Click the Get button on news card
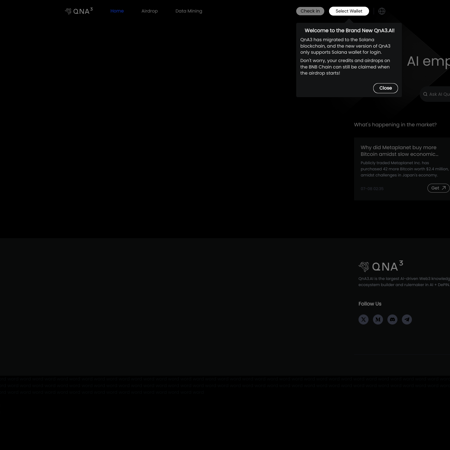Viewport: 450px width, 450px height. [438, 188]
